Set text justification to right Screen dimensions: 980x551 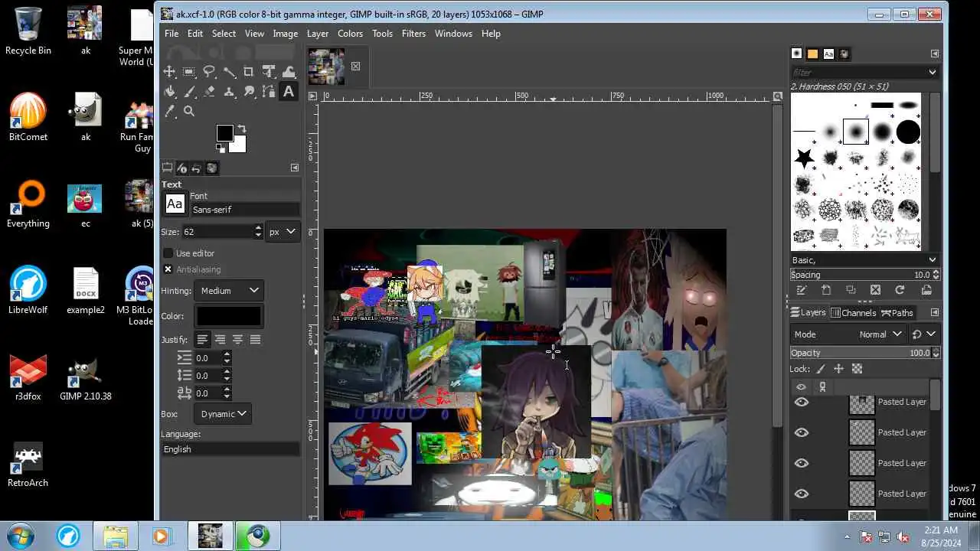pyautogui.click(x=220, y=339)
